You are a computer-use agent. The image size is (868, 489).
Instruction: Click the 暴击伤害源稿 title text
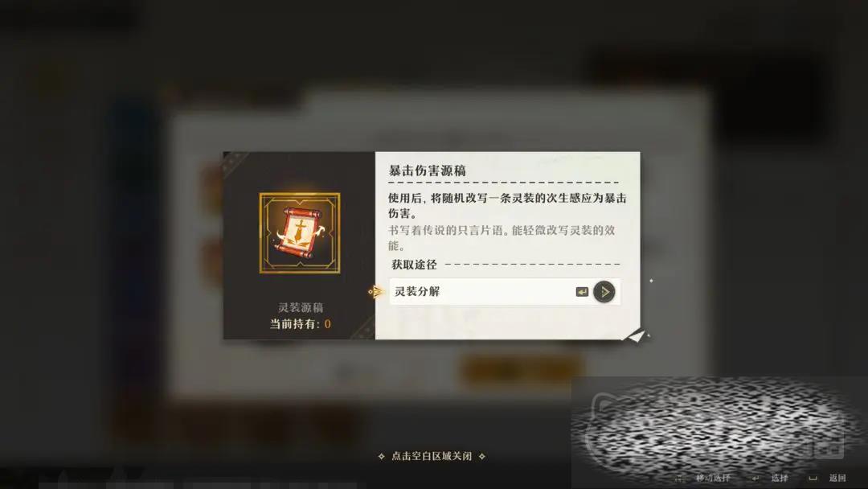pyautogui.click(x=427, y=171)
